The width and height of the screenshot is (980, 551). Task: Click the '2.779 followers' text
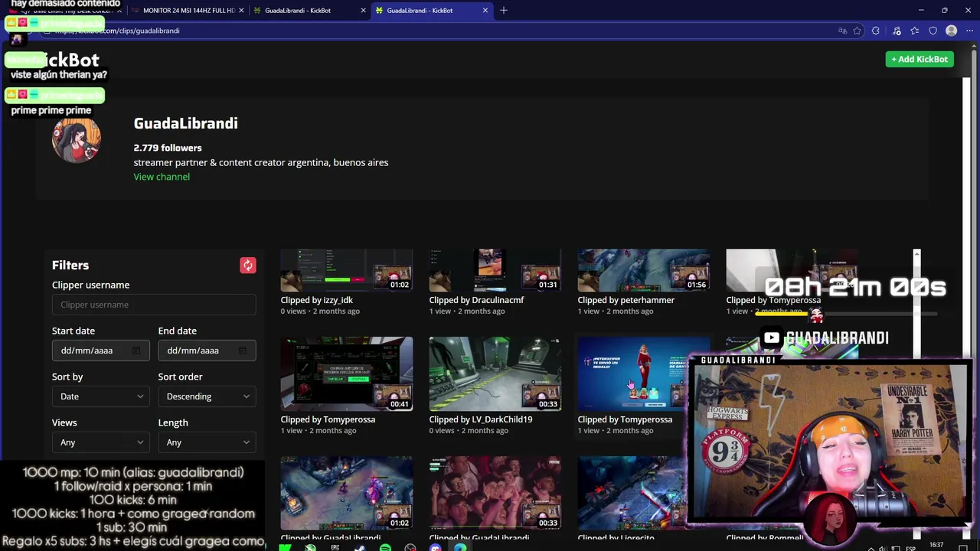pyautogui.click(x=168, y=148)
